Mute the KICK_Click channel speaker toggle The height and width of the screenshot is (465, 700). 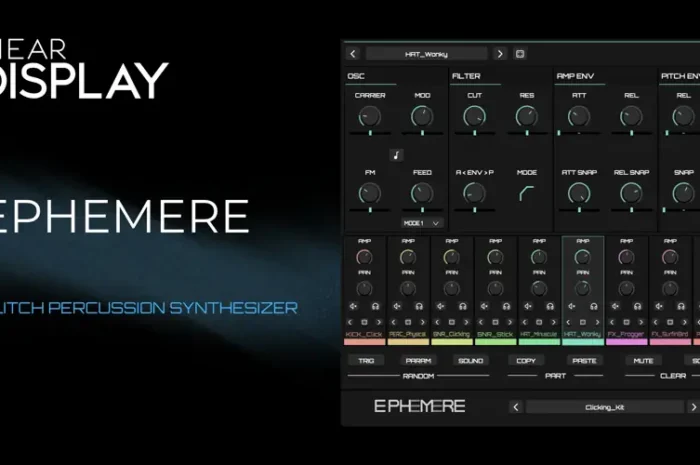[x=353, y=306]
